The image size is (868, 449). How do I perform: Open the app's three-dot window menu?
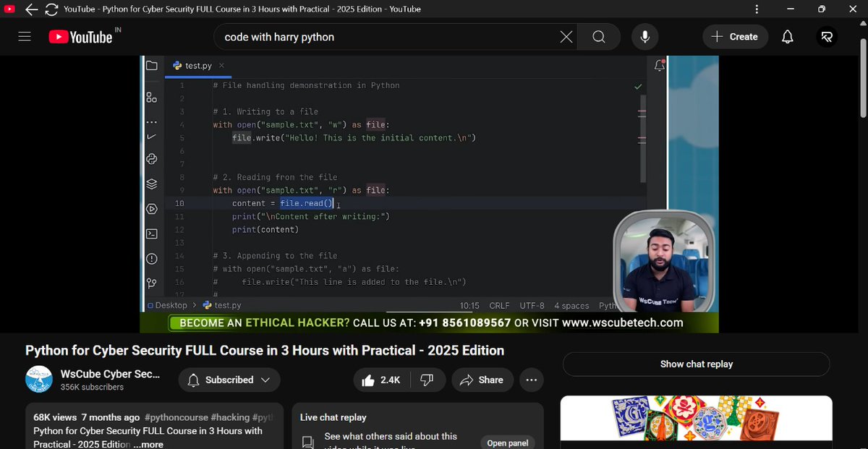(x=757, y=9)
